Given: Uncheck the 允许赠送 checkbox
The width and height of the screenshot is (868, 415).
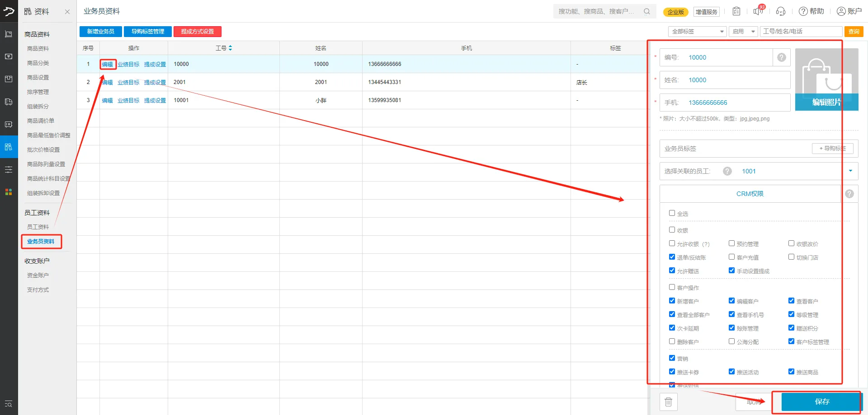Looking at the screenshot, I should pyautogui.click(x=672, y=270).
